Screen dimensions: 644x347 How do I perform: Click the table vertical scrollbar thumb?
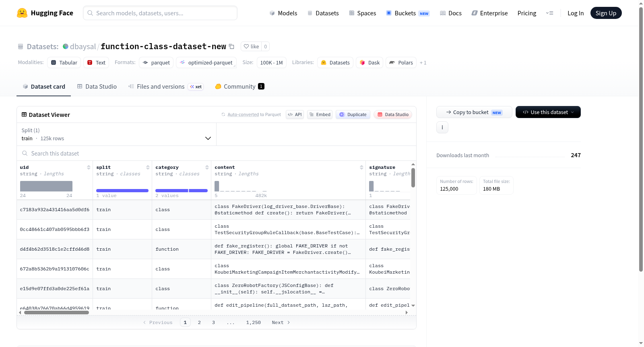point(413,178)
